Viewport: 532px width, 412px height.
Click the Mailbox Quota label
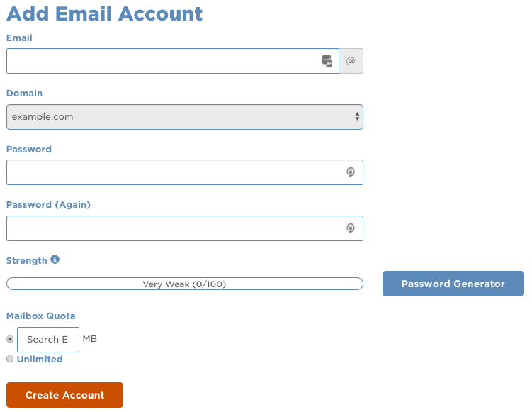(40, 316)
